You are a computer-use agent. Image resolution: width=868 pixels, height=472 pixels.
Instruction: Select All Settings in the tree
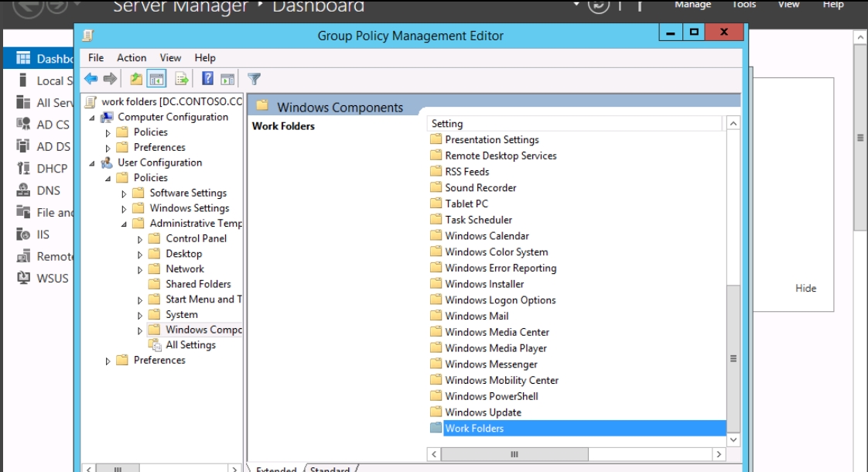point(190,345)
